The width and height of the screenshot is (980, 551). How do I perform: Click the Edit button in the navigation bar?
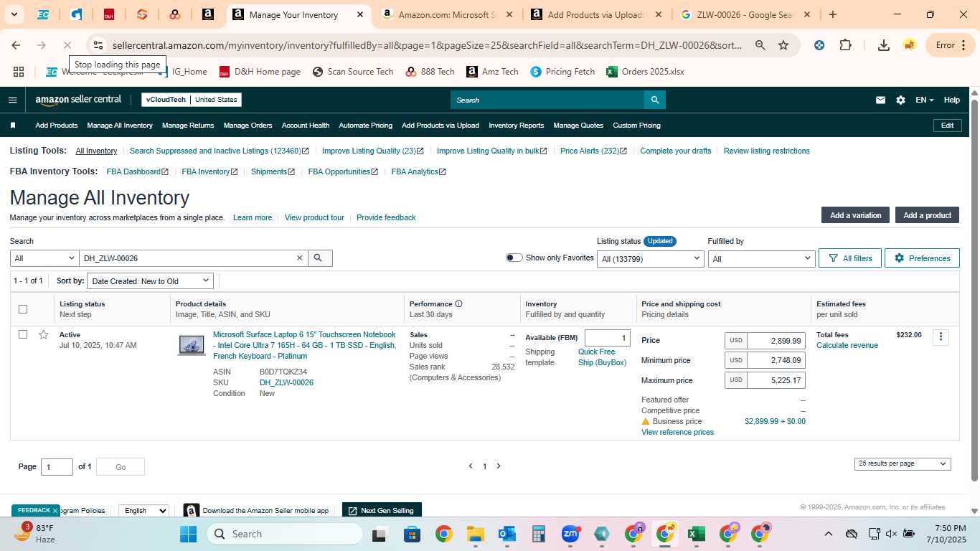[947, 126]
